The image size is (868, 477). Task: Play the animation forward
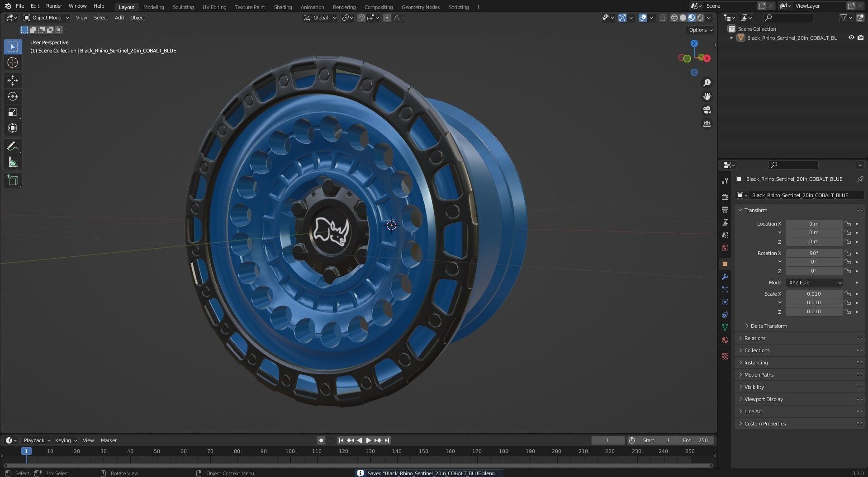(x=369, y=440)
